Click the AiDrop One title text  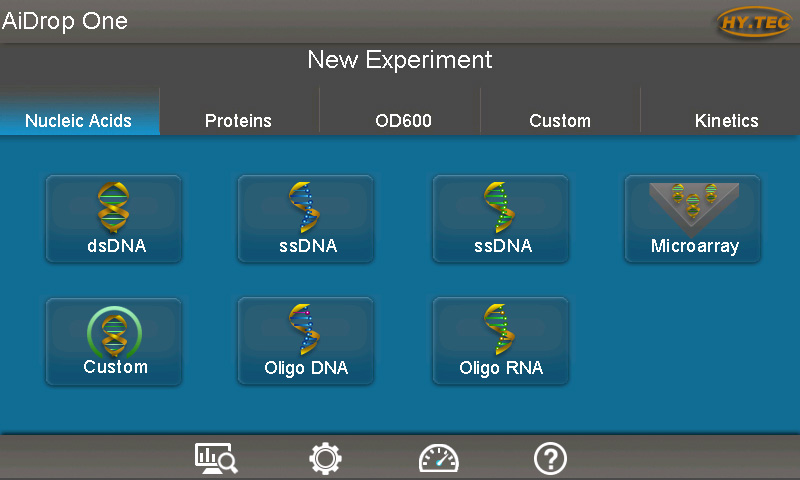tap(65, 20)
